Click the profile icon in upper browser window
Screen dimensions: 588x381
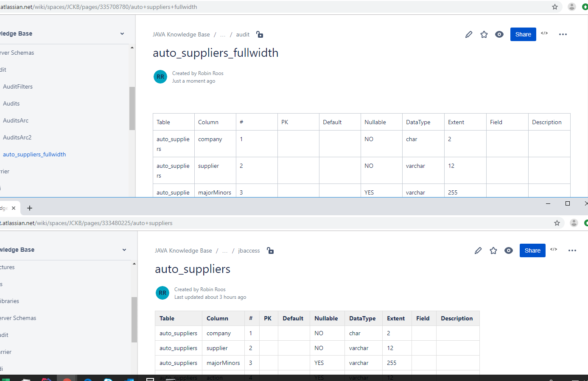tap(572, 7)
